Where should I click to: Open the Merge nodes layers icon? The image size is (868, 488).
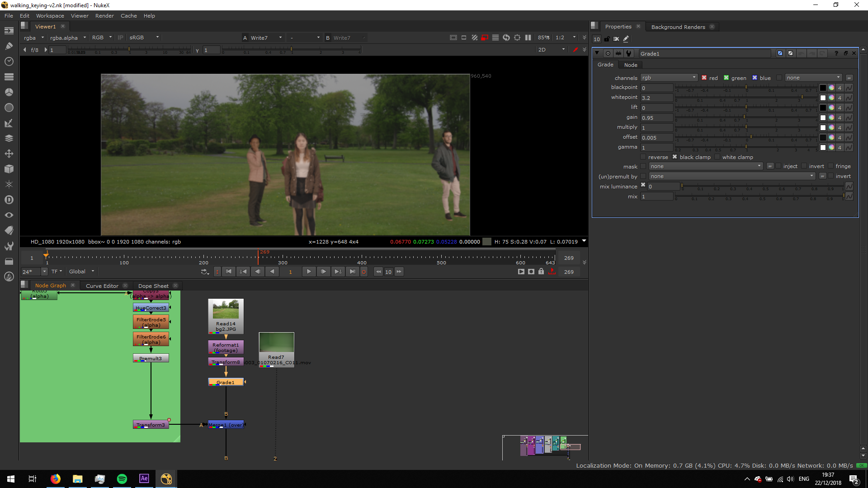coord(9,138)
